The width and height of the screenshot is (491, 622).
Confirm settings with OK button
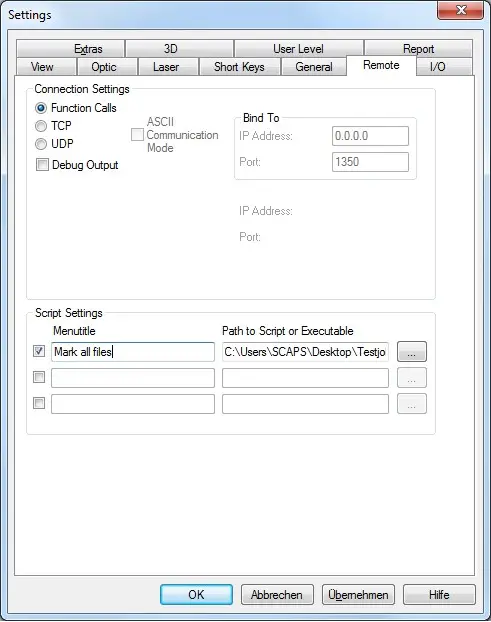tap(196, 594)
